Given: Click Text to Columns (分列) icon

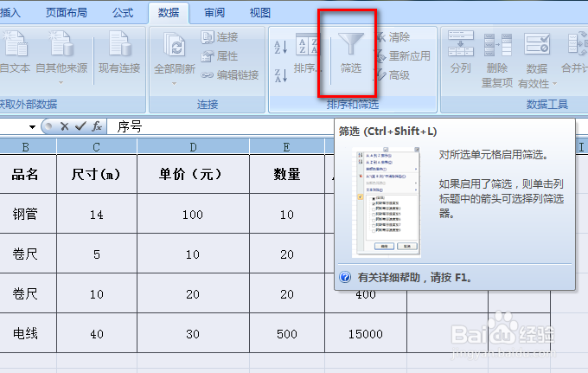Looking at the screenshot, I should [x=461, y=44].
